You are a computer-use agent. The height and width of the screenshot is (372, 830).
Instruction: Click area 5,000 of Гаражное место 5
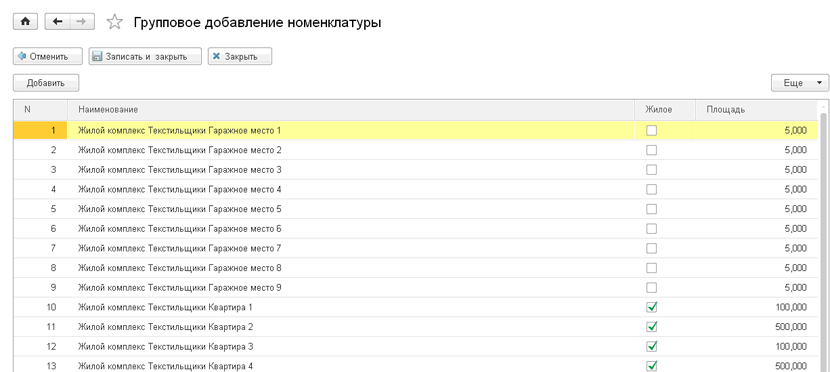tap(796, 209)
